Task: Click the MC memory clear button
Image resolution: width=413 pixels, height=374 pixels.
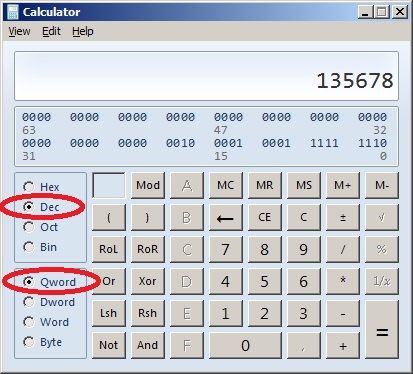Action: click(226, 185)
